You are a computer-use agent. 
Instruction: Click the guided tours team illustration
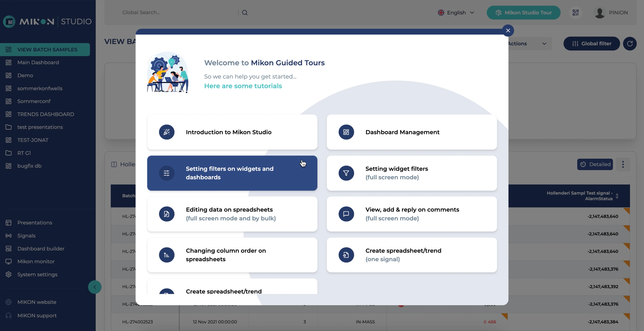point(167,72)
